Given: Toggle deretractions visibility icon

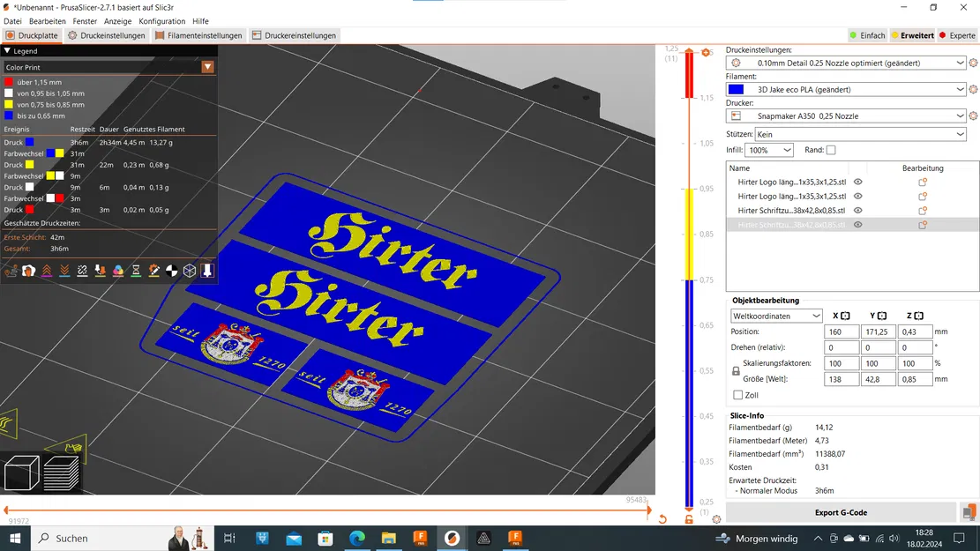Looking at the screenshot, I should click(64, 271).
